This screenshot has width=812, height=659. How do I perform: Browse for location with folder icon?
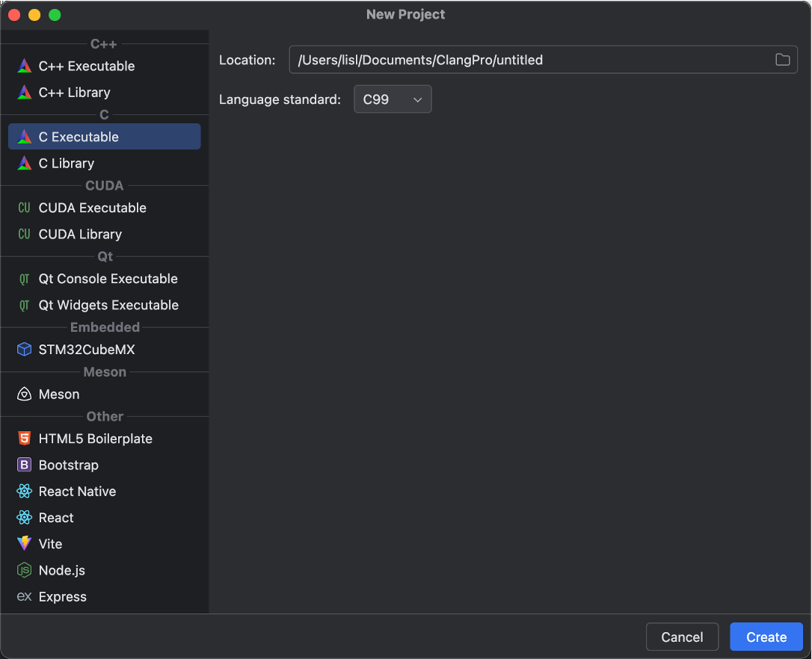pos(782,60)
